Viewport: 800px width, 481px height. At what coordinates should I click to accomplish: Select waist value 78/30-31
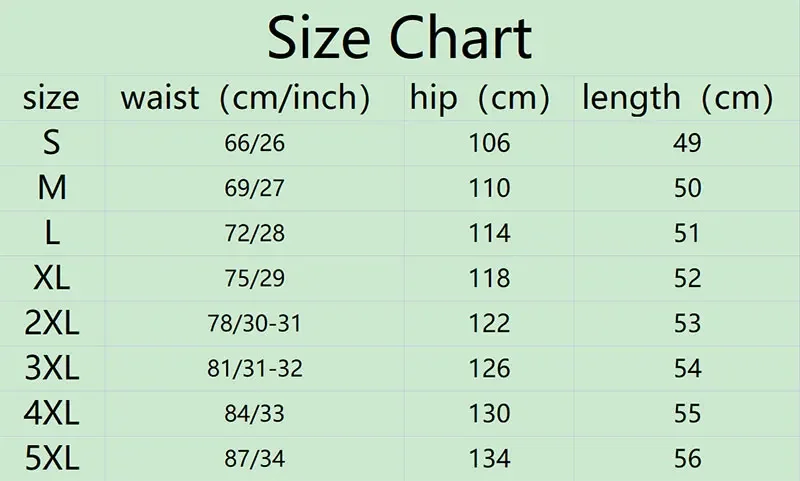click(x=255, y=323)
